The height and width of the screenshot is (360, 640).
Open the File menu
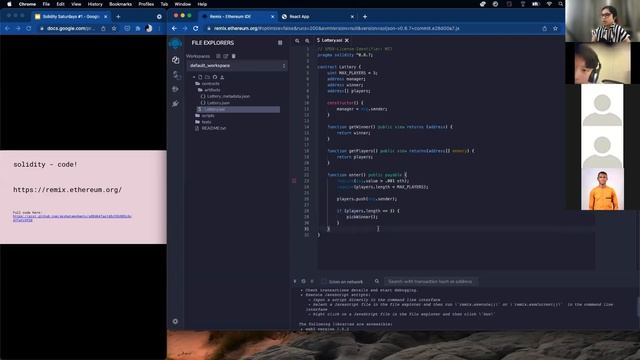tap(46, 4)
